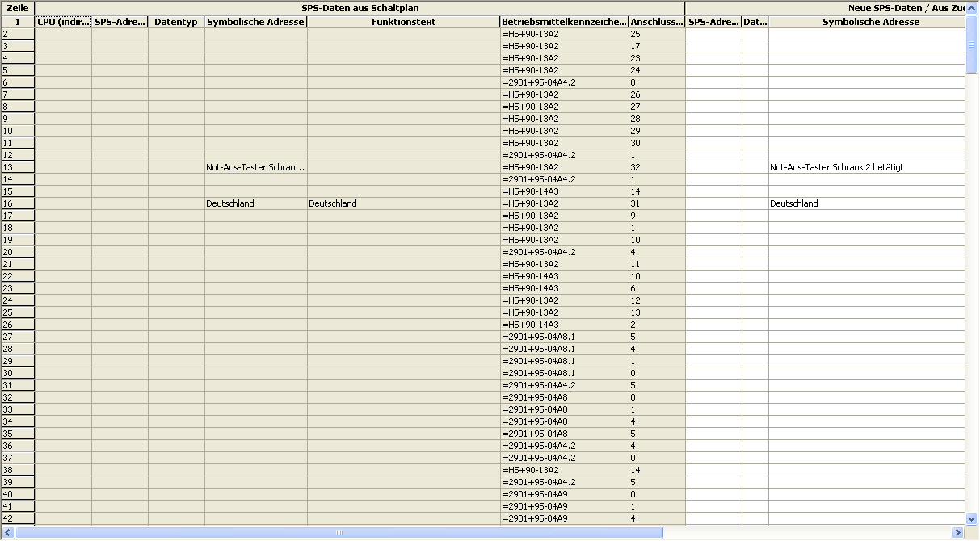The width and height of the screenshot is (980, 541).
Task: Select the 'CPU (indir...' column header
Action: coord(63,22)
